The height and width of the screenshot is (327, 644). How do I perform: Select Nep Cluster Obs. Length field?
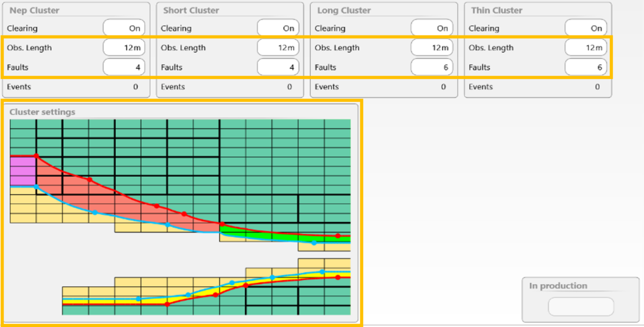[x=124, y=48]
